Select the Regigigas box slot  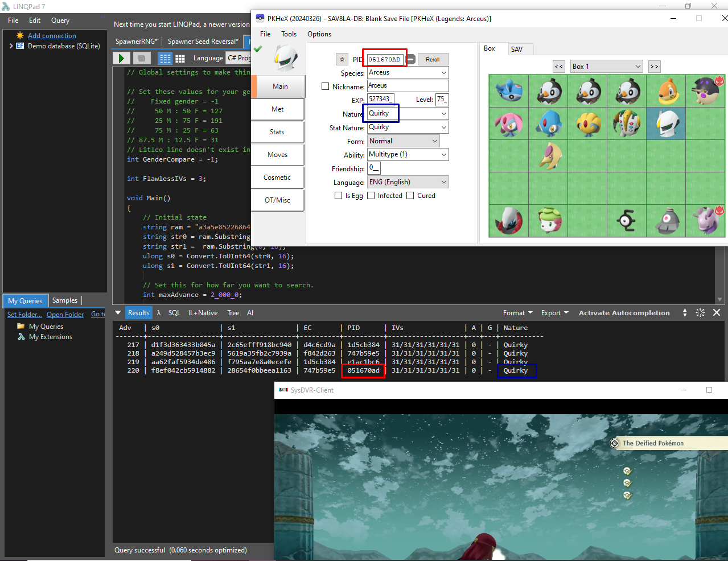point(627,123)
